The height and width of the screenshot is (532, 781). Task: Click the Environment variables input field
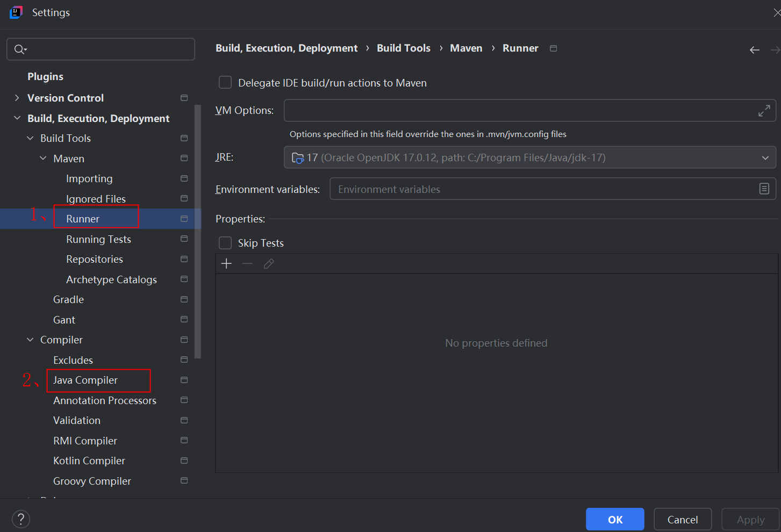[553, 189]
